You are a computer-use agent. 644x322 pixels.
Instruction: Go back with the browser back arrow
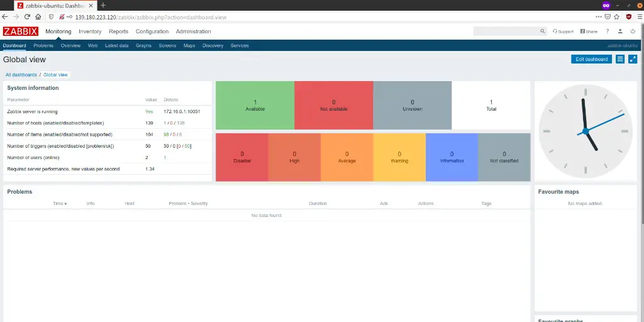coord(5,17)
